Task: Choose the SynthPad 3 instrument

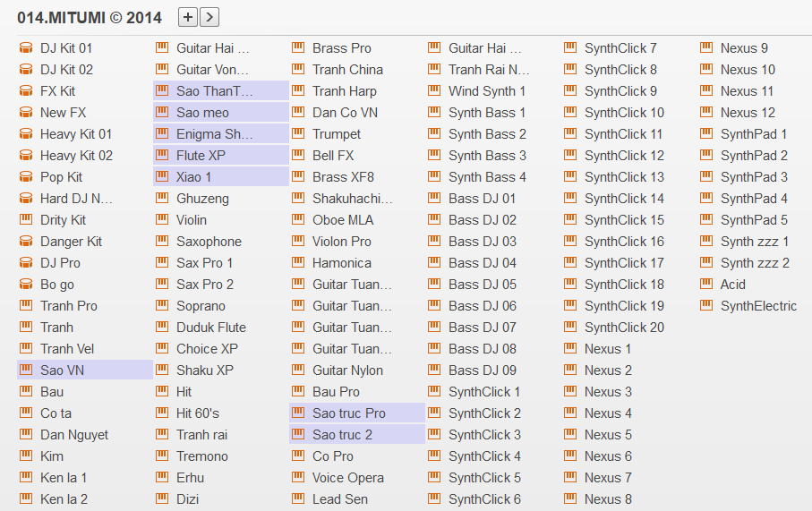Action: point(754,177)
